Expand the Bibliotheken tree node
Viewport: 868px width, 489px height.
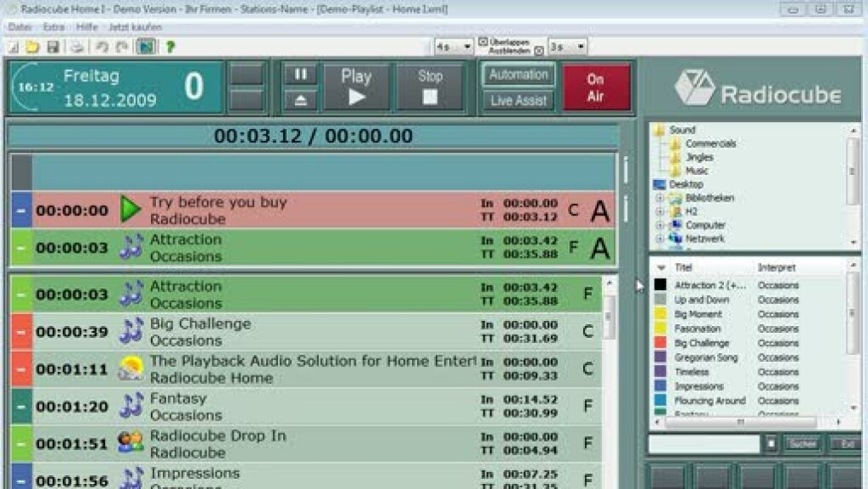point(659,198)
